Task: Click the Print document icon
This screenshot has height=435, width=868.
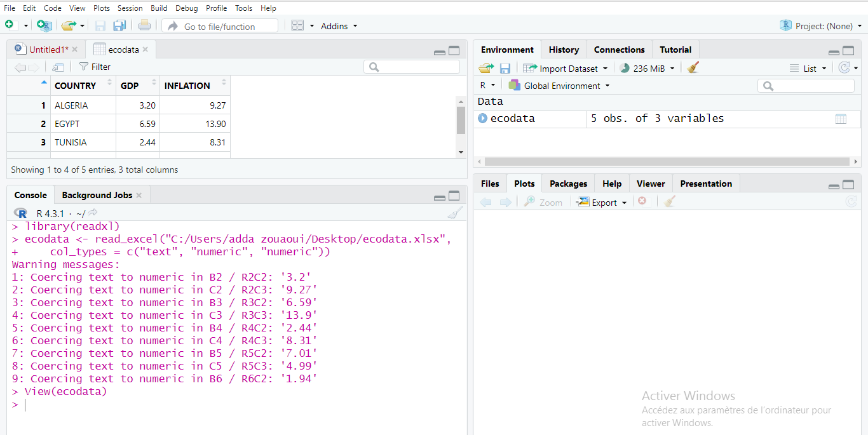Action: click(x=144, y=25)
